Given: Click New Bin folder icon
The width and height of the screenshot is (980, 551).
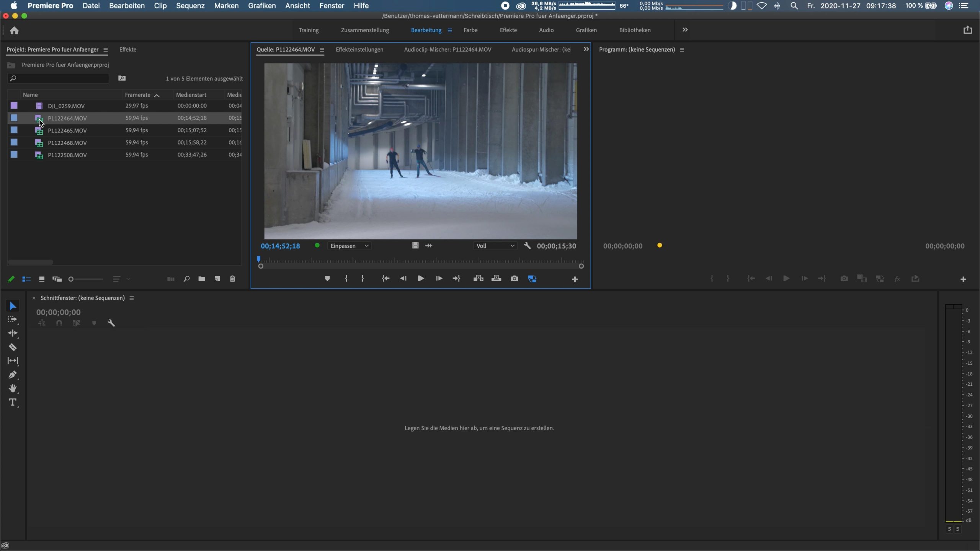Looking at the screenshot, I should pyautogui.click(x=202, y=279).
